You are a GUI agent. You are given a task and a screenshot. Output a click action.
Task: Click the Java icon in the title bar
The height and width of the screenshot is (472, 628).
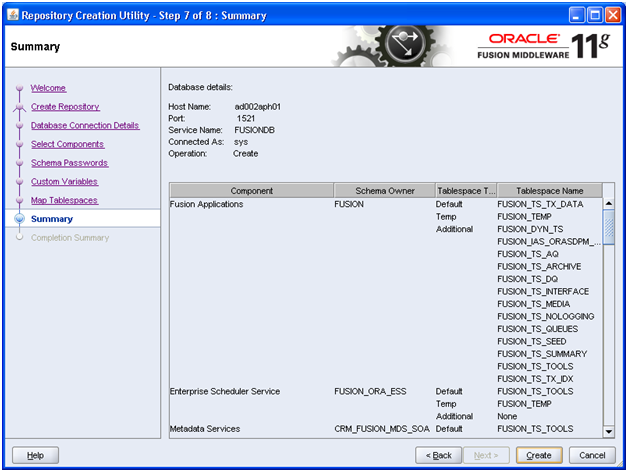(x=13, y=15)
